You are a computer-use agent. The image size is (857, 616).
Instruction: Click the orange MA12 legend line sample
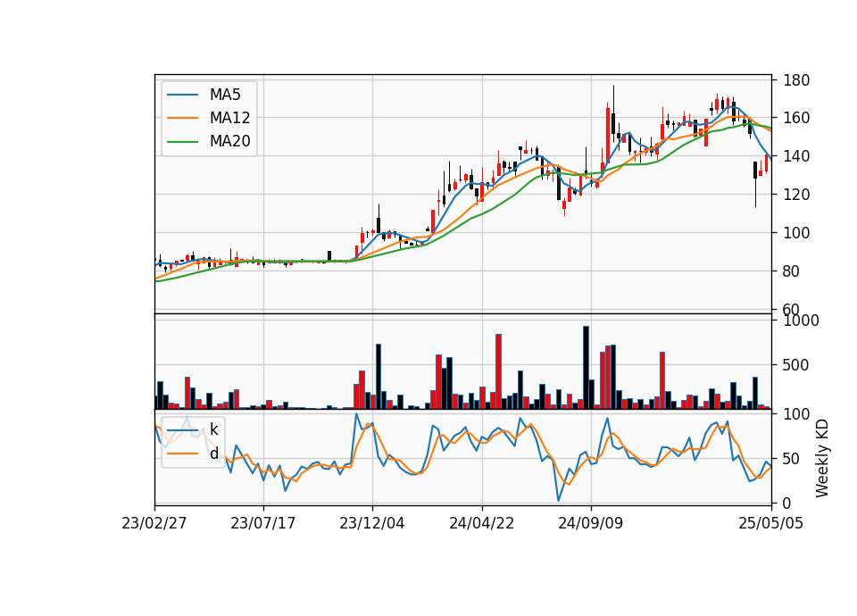(x=182, y=118)
